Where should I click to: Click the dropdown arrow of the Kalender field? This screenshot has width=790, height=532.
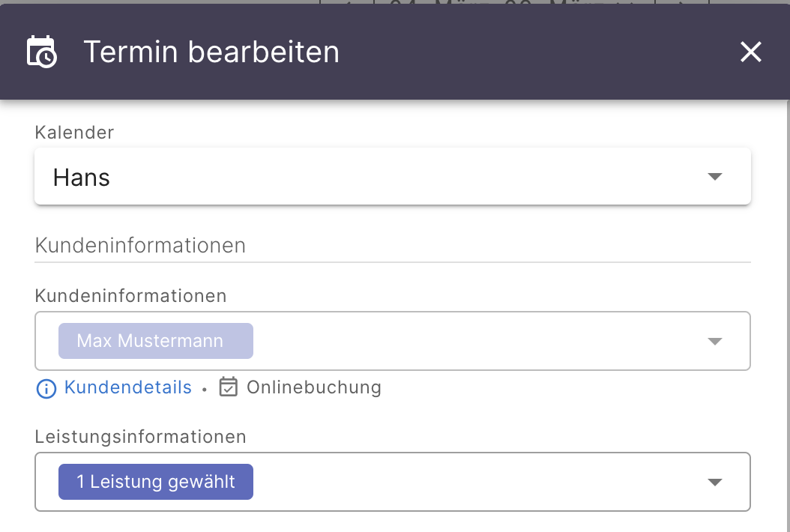(x=715, y=176)
